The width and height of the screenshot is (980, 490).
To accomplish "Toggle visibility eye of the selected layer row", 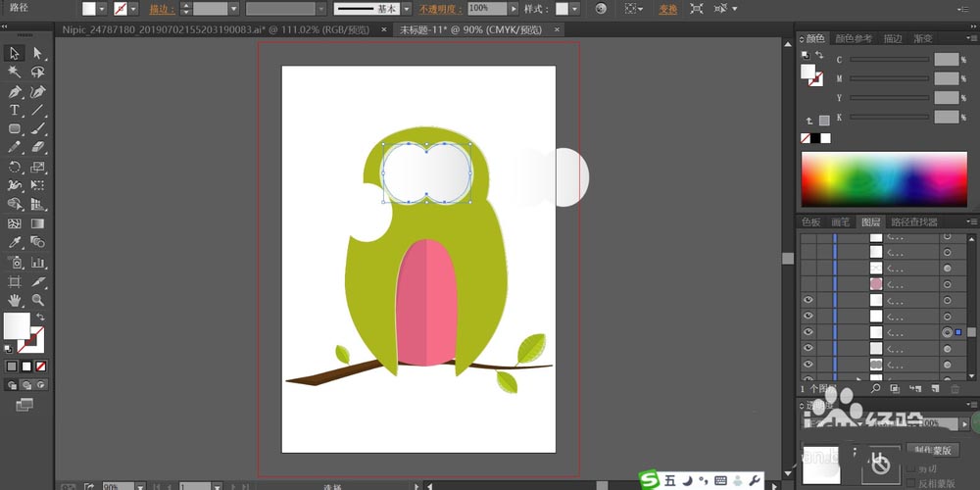I will 808,332.
